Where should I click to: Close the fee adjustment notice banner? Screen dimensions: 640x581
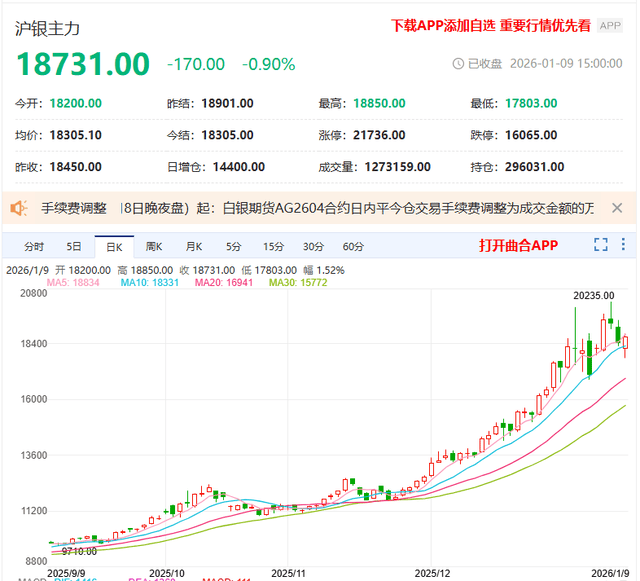[x=617, y=208]
